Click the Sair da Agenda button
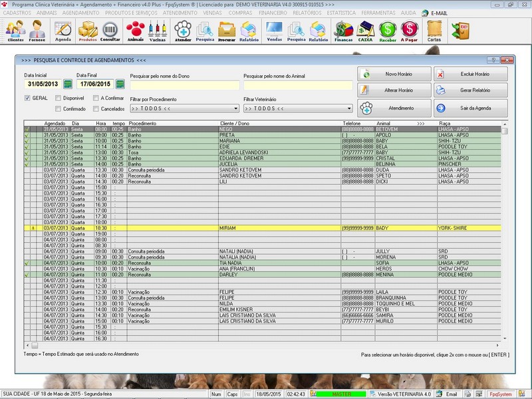 point(471,108)
